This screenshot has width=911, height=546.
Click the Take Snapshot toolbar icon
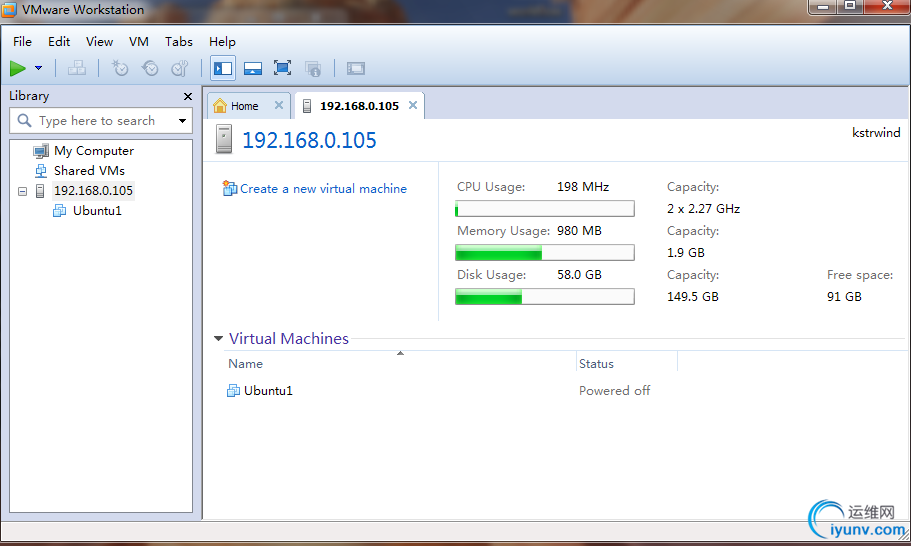click(x=120, y=69)
